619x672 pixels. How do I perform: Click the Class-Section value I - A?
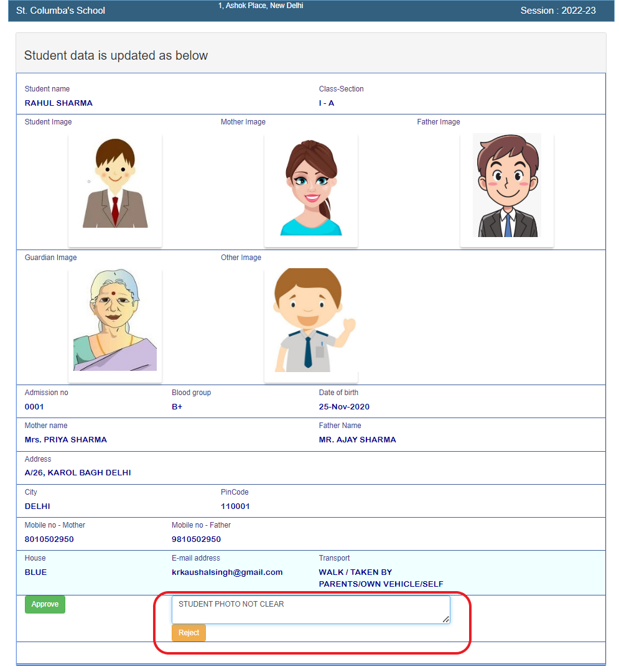point(327,103)
